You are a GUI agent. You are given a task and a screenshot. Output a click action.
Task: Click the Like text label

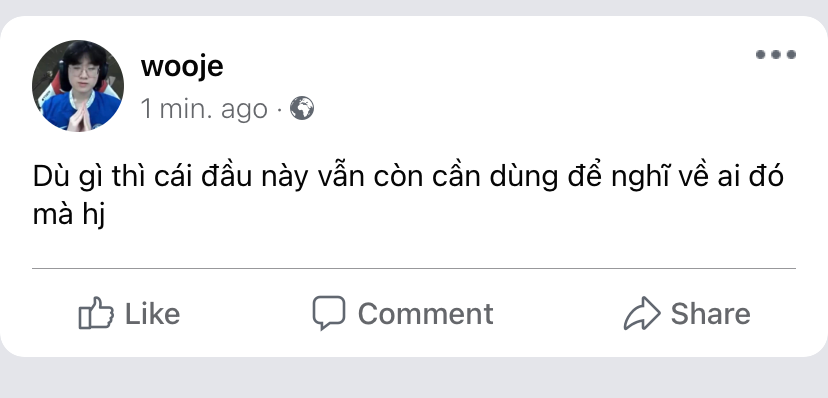pos(152,314)
